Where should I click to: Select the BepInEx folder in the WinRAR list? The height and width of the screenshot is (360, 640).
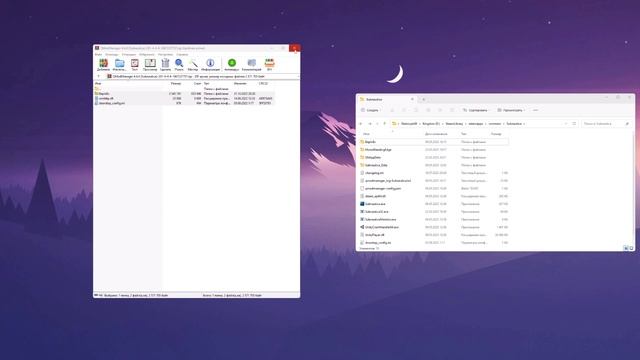pyautogui.click(x=184, y=93)
